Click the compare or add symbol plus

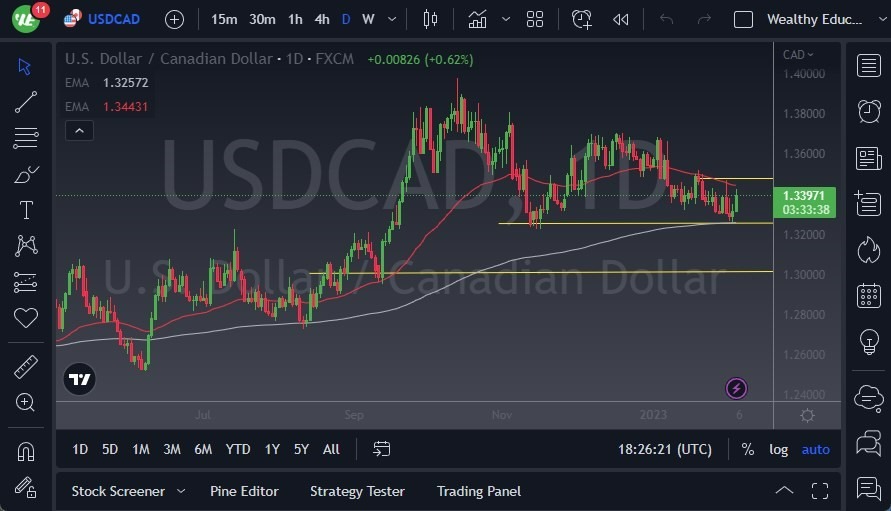(174, 20)
